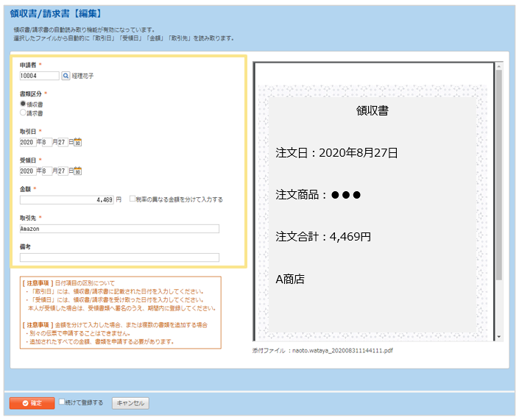Click the 金額 amount field showing 4,469
The height and width of the screenshot is (420, 519).
[x=66, y=199]
